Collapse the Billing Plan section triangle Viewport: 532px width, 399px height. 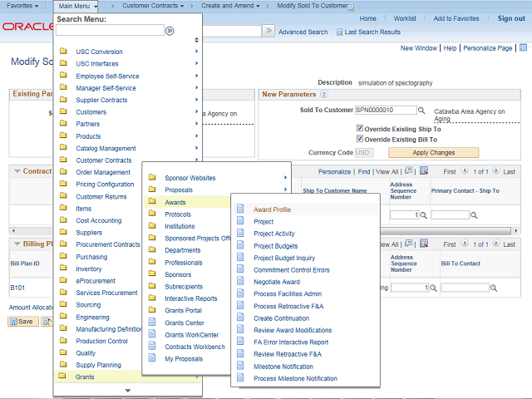(x=17, y=244)
